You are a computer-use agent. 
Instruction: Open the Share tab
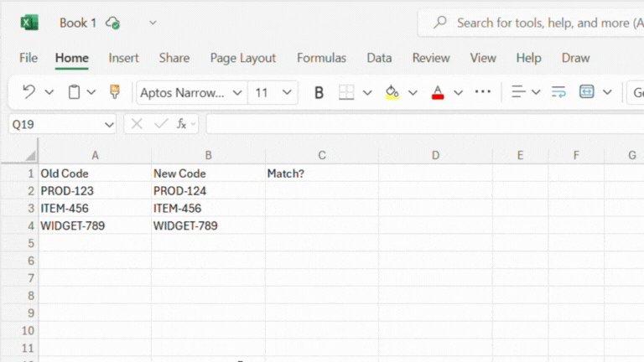[174, 58]
